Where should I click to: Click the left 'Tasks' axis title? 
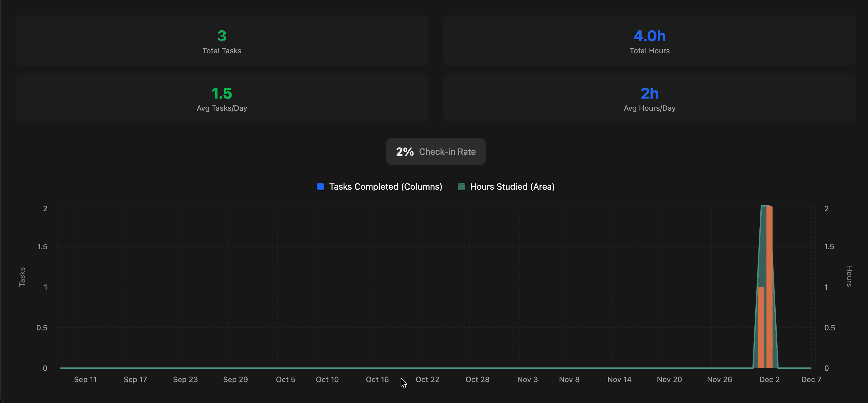(x=22, y=276)
